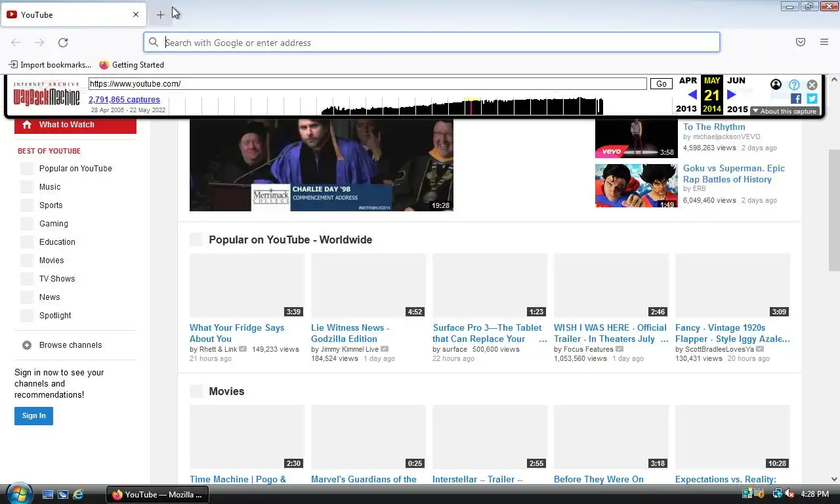Open What Your Fridge Says About You
Image resolution: width=840 pixels, height=504 pixels.
click(x=237, y=333)
